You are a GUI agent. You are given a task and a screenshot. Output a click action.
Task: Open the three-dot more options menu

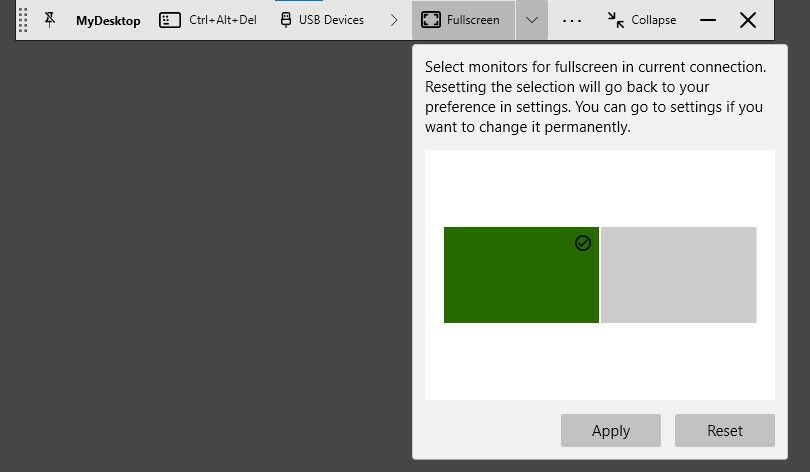click(x=571, y=20)
